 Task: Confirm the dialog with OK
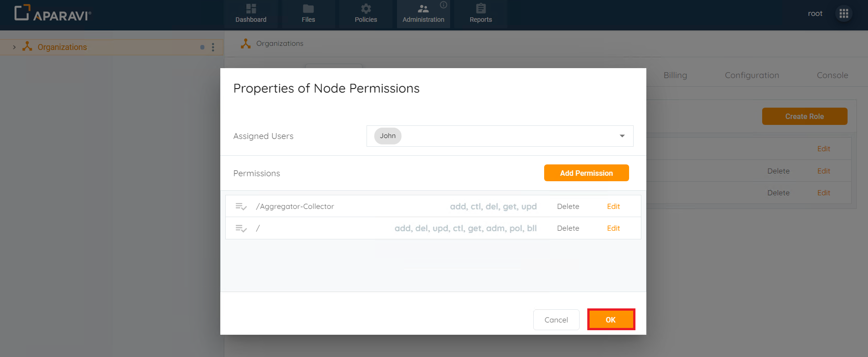(x=610, y=320)
